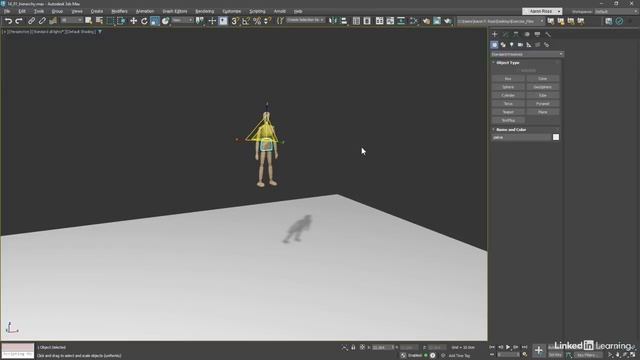Viewport: 640px width, 360px height.
Task: Click the Mirror tool icon
Action: [x=333, y=21]
